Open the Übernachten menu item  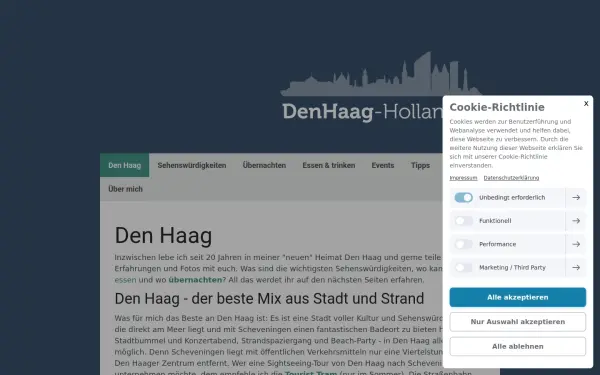[x=264, y=165]
